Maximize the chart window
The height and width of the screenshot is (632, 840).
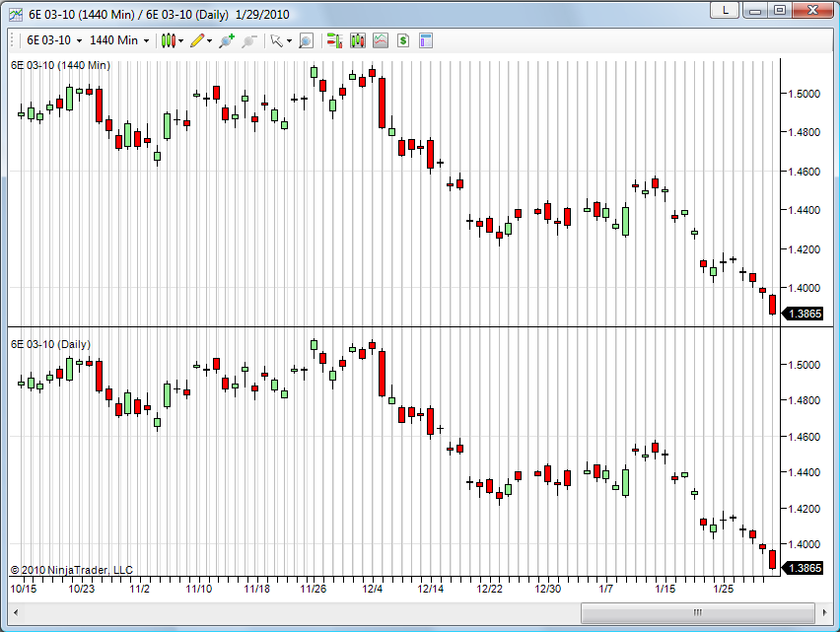[x=781, y=10]
